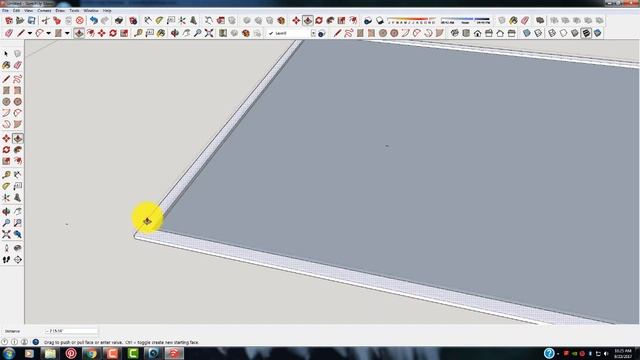This screenshot has height=360, width=640.
Task: Click Zoom Extents in the left palette
Action: pyautogui.click(x=6, y=234)
